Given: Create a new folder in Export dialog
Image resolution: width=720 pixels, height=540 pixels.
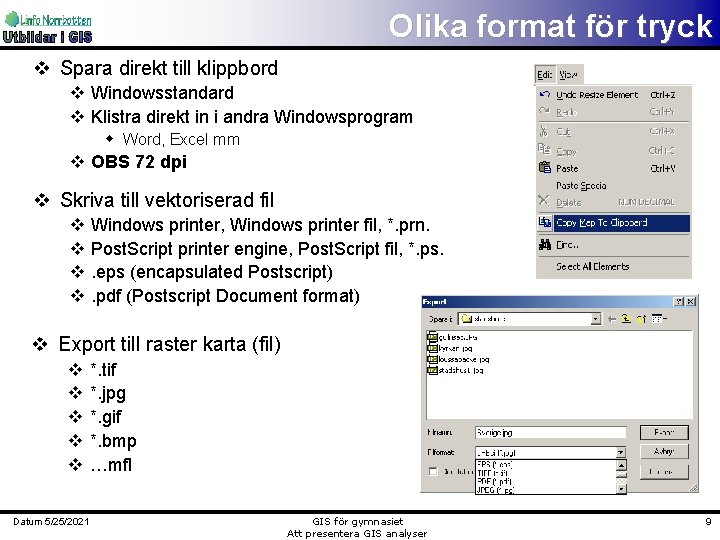Looking at the screenshot, I should (641, 319).
